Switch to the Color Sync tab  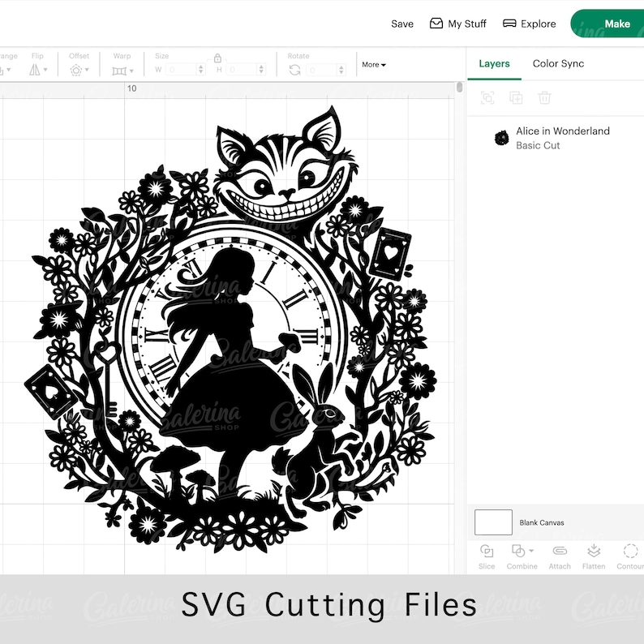coord(558,63)
